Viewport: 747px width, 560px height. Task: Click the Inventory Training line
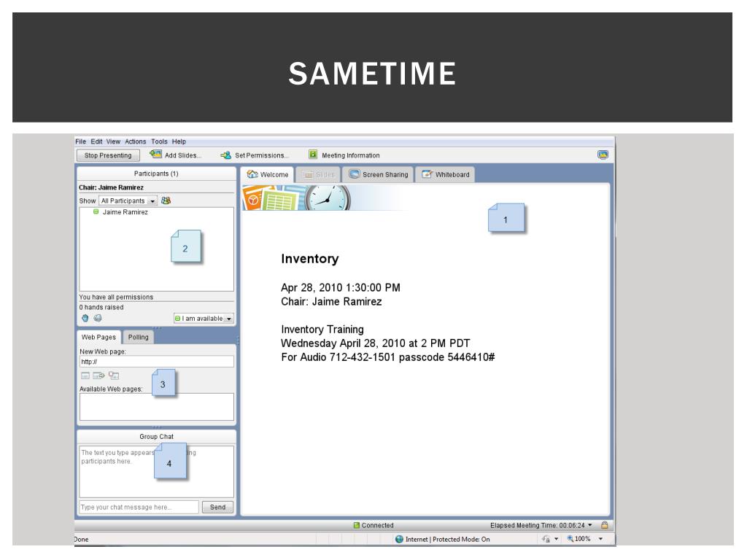coord(322,330)
